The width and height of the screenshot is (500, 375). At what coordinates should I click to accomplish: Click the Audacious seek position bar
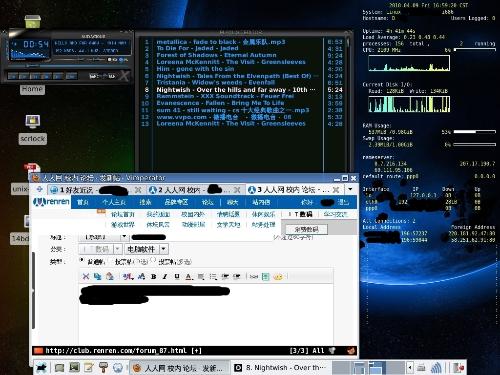[67, 66]
